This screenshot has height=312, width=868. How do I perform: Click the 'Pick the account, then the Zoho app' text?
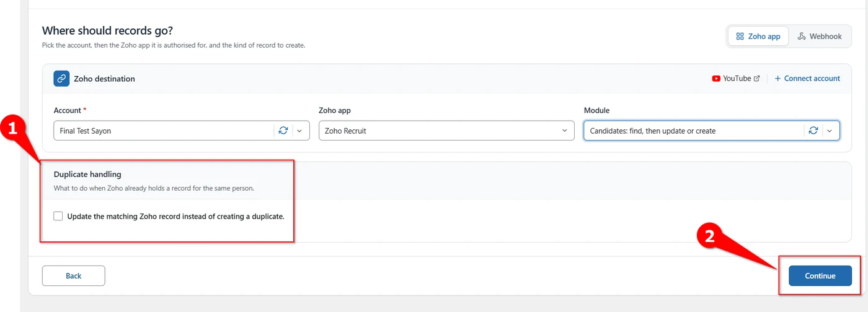(174, 45)
